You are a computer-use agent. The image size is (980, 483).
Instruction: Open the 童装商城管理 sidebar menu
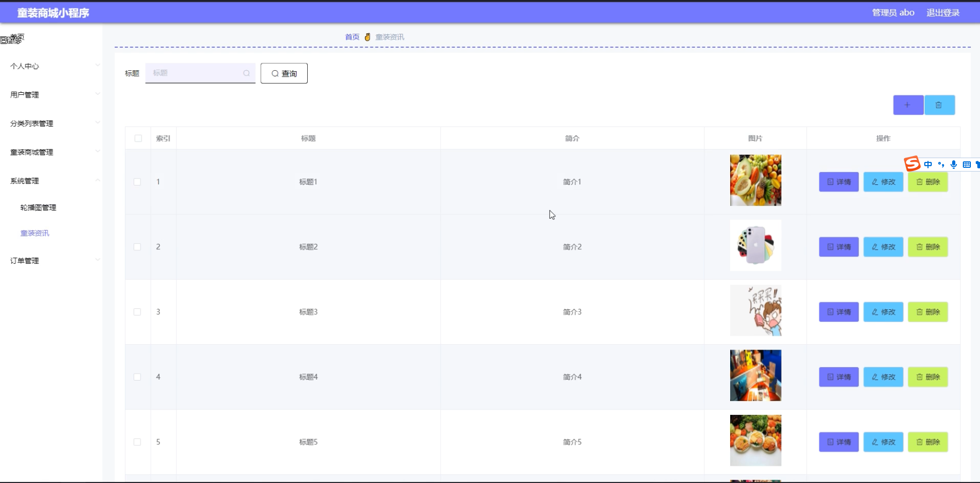tap(51, 152)
